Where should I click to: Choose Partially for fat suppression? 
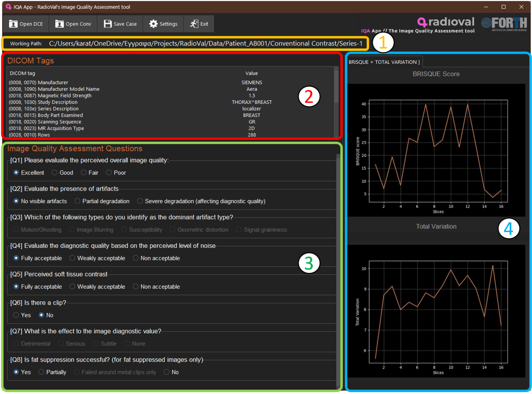click(41, 372)
